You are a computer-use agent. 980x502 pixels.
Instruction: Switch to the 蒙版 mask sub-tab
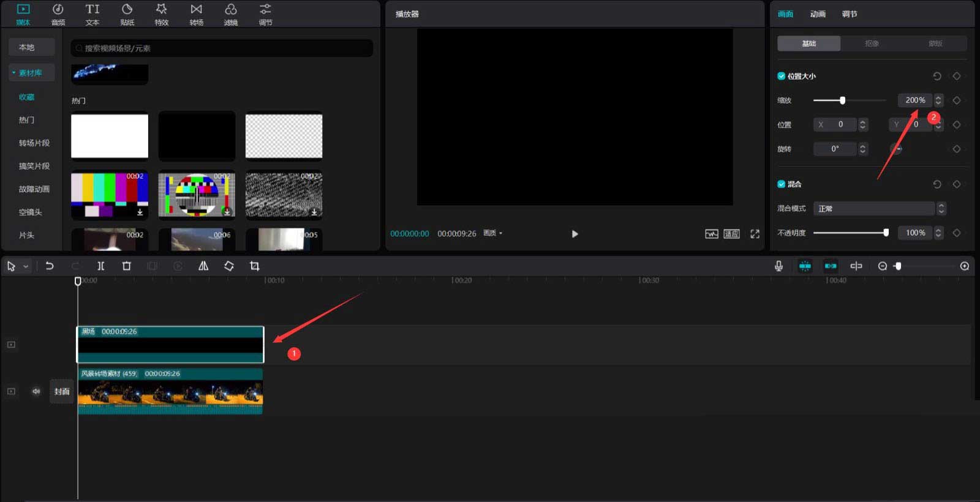(935, 43)
